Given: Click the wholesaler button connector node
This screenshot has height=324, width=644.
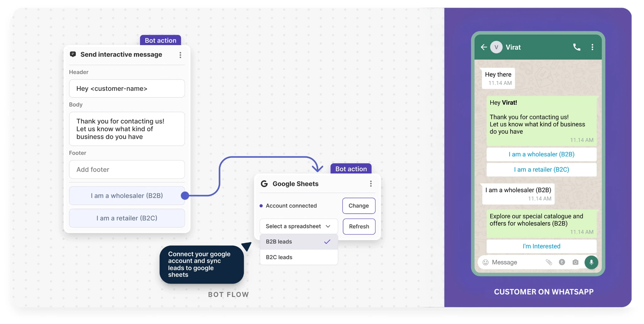Looking at the screenshot, I should [185, 196].
